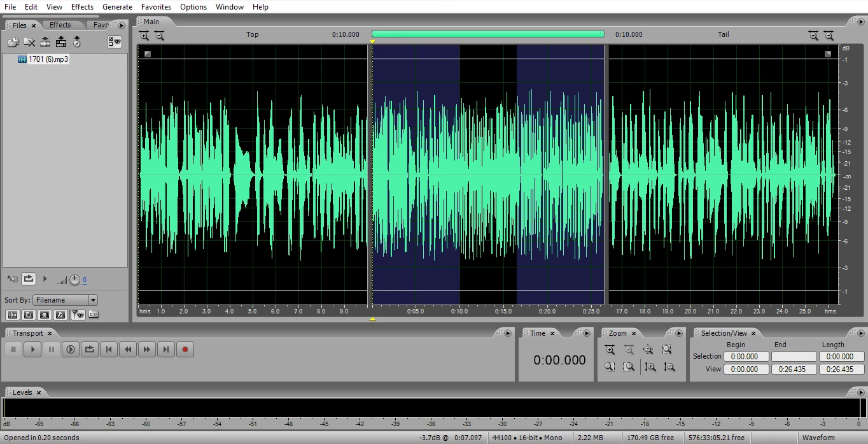868x444 pixels.
Task: Open the Transport panel options menu arrow
Action: 508,333
